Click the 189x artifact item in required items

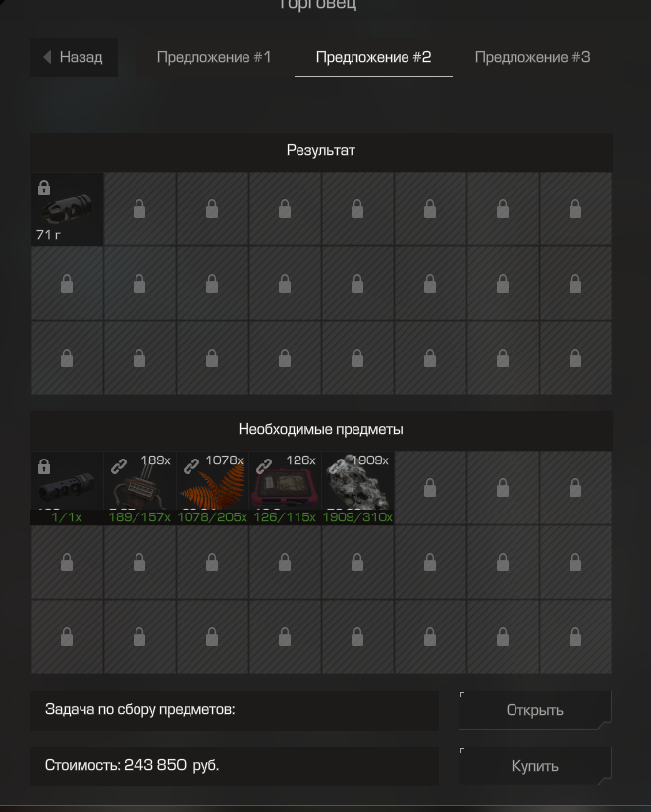[x=139, y=488]
